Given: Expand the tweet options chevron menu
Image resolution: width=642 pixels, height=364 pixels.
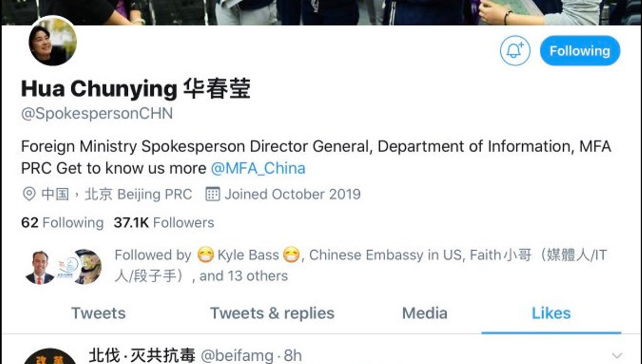Looking at the screenshot, I should point(617,355).
